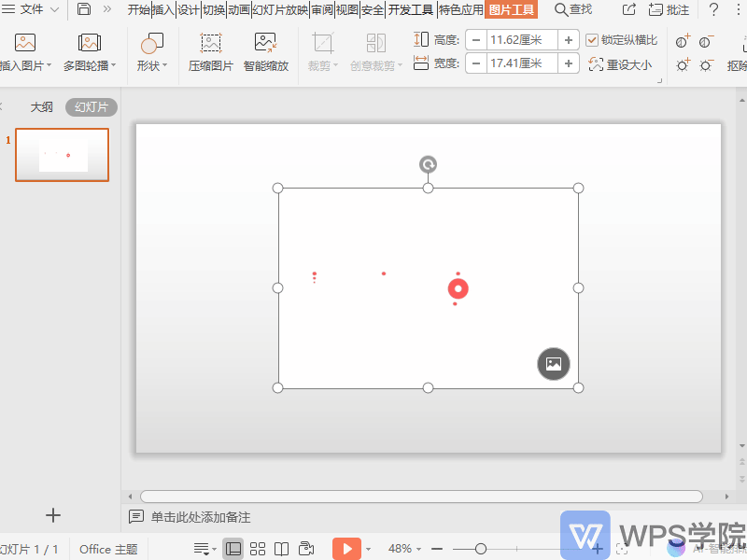Switch slide panel to 大纲 outline view
This screenshot has width=747, height=560.
(x=42, y=107)
